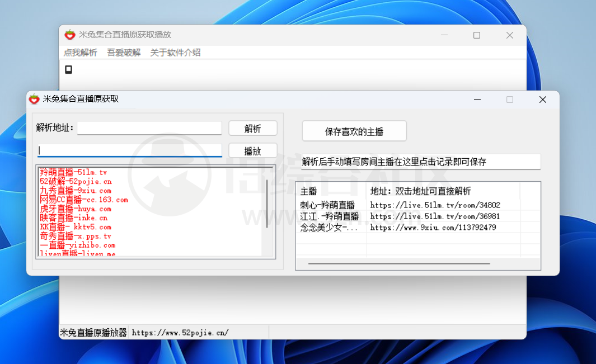596x364 pixels.
Task: Open the 关于软件介绍 menu
Action: [175, 53]
